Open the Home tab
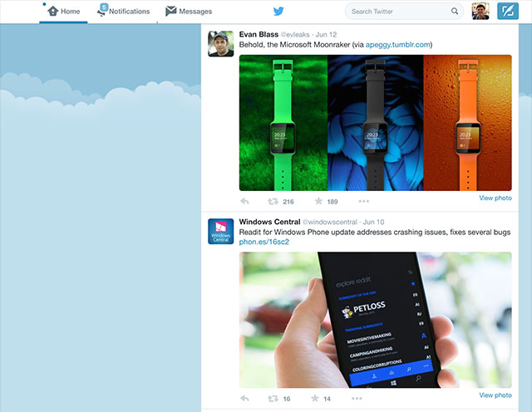 63,12
